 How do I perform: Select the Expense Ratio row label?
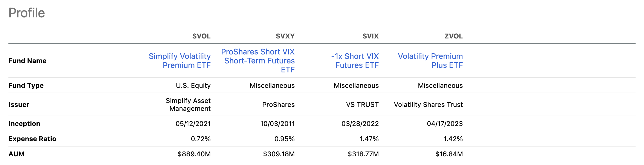[x=32, y=139]
